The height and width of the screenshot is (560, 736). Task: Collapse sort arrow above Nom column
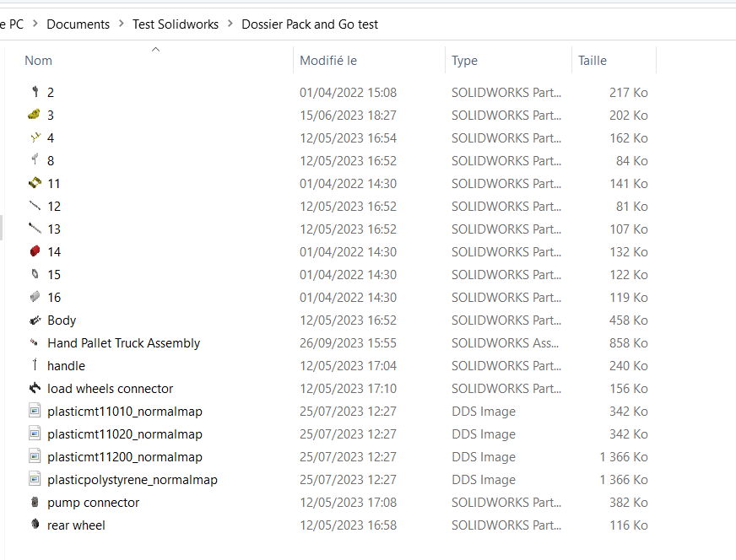coord(155,50)
